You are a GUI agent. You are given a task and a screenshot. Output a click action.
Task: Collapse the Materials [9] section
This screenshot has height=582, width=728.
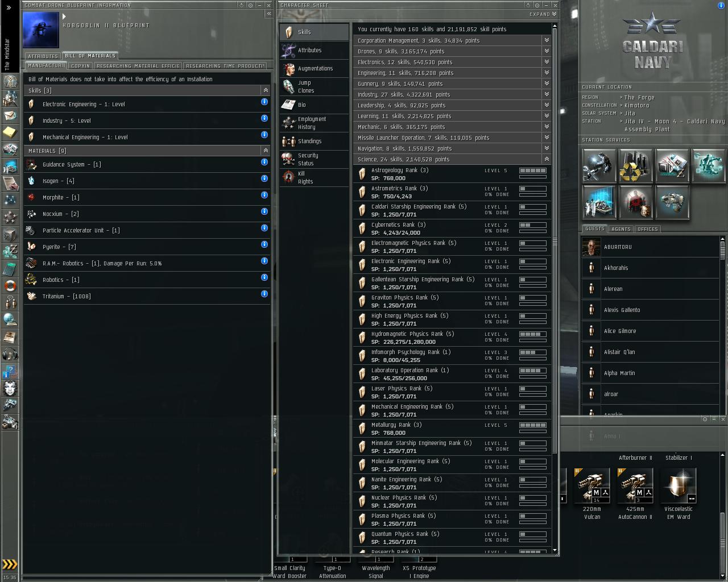(265, 151)
